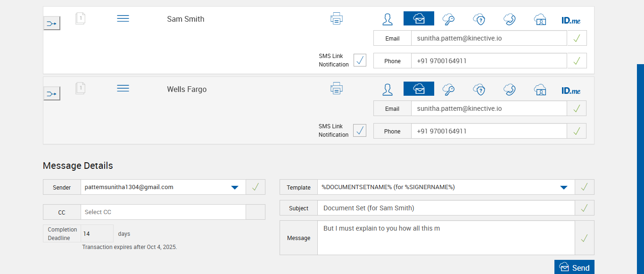Open the Sender email dropdown

coord(234,187)
